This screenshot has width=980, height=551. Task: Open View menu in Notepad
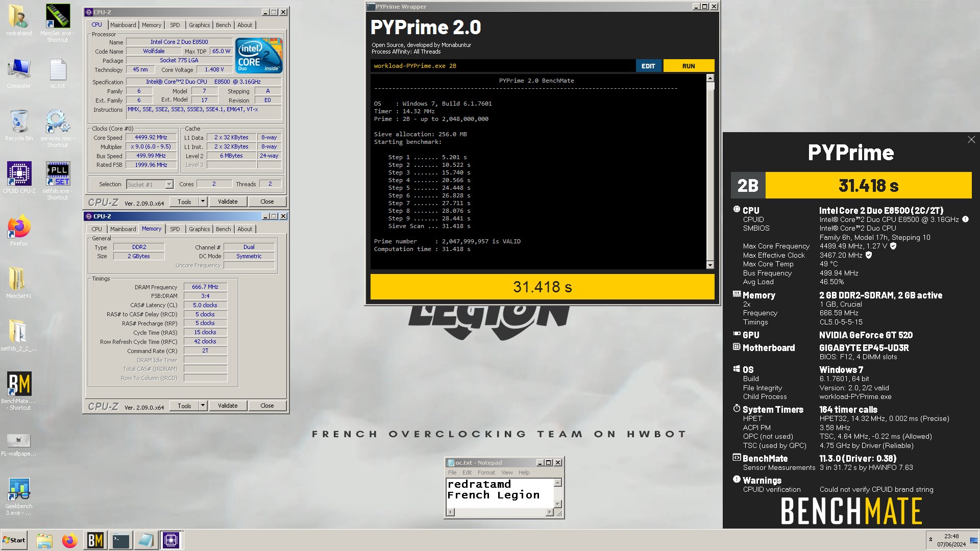point(507,472)
